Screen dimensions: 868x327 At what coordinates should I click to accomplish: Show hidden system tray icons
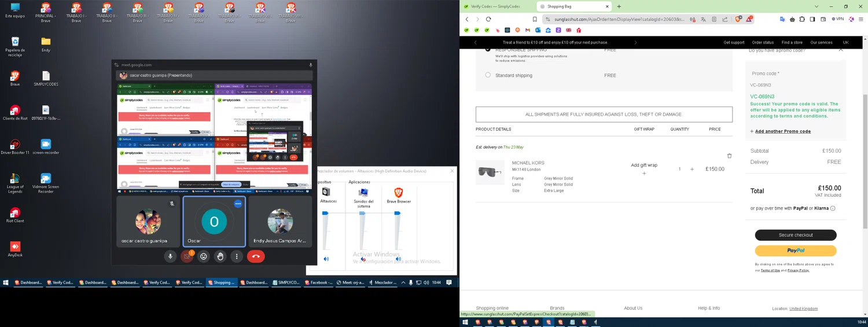[403, 282]
